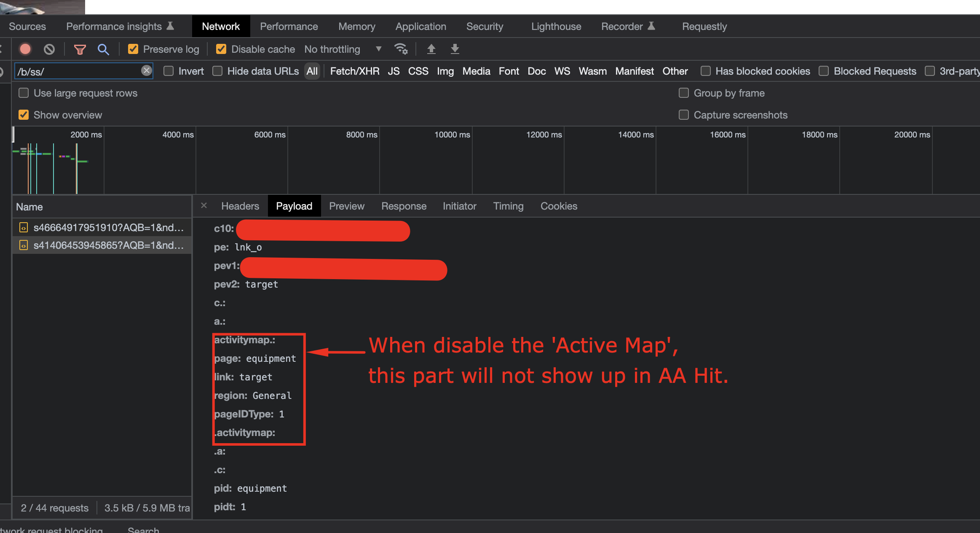Disable the Disable cache checkbox
This screenshot has height=533, width=980.
pos(221,49)
